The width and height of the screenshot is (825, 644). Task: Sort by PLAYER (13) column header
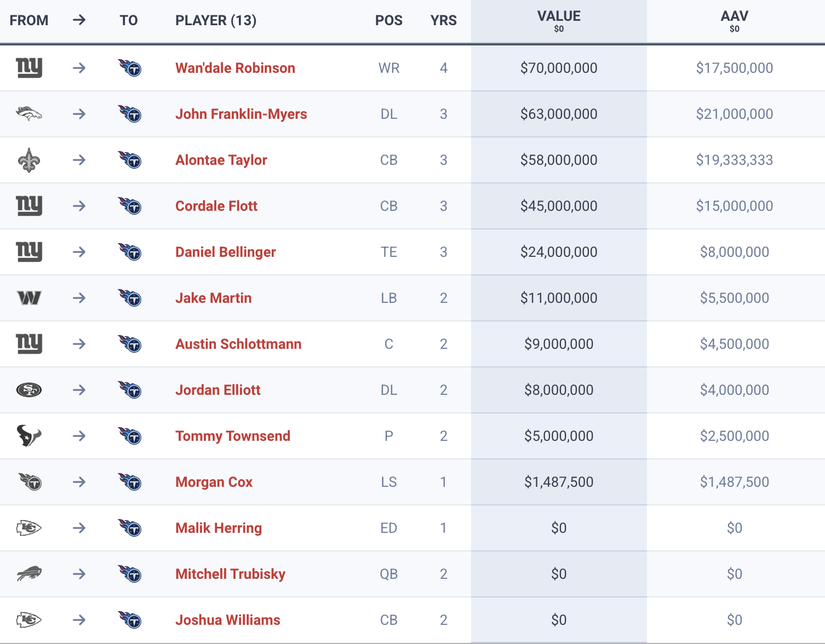click(216, 21)
